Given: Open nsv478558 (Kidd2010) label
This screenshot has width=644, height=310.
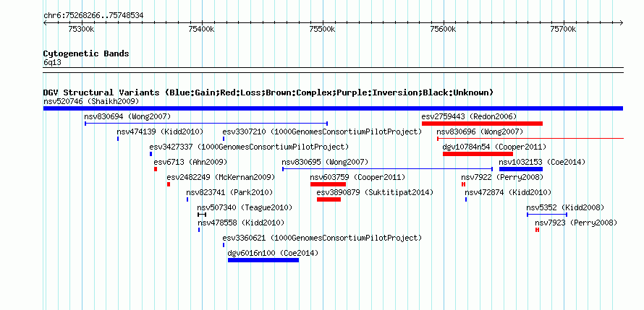Looking at the screenshot, I should click(x=241, y=223).
